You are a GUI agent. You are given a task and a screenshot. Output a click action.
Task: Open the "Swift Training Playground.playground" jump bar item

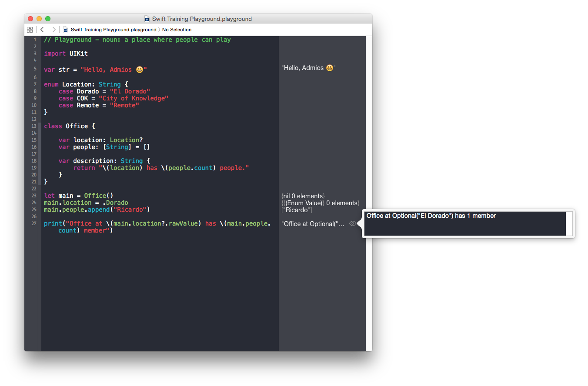coord(114,30)
